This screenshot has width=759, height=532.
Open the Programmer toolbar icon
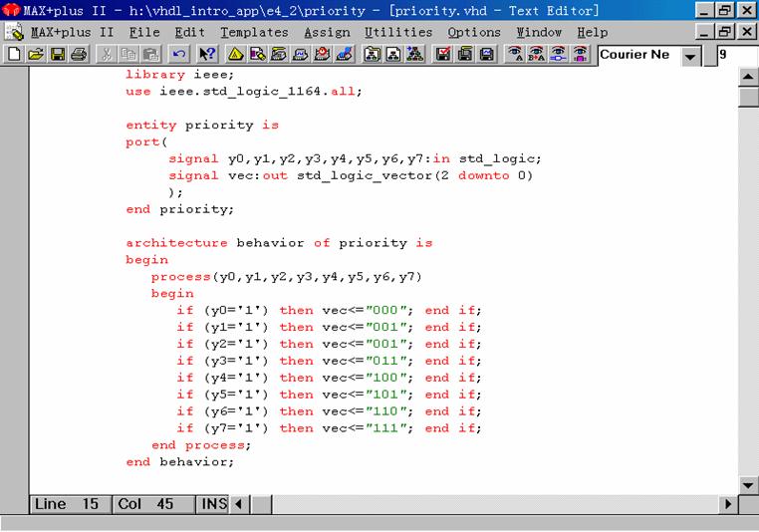click(345, 54)
